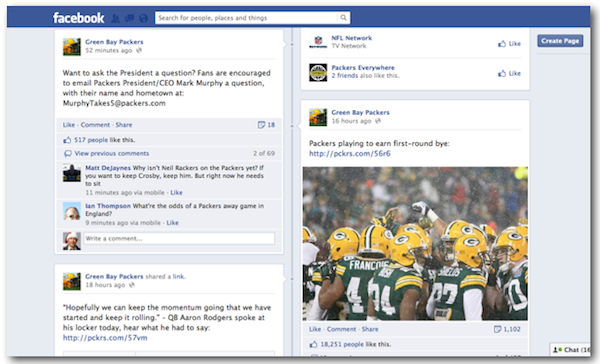This screenshot has height=364, width=600.
Task: Open the Packers Everywhere logo
Action: pyautogui.click(x=318, y=72)
